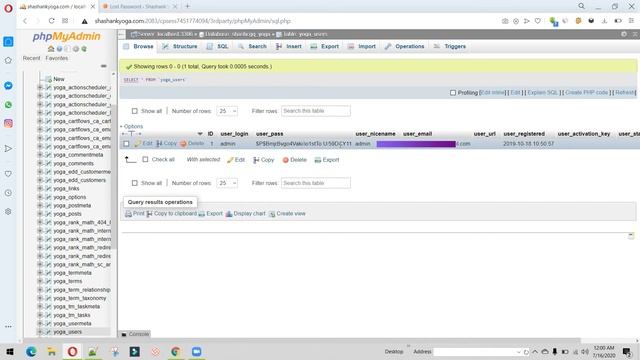Focus top Filter rows search field

click(316, 111)
